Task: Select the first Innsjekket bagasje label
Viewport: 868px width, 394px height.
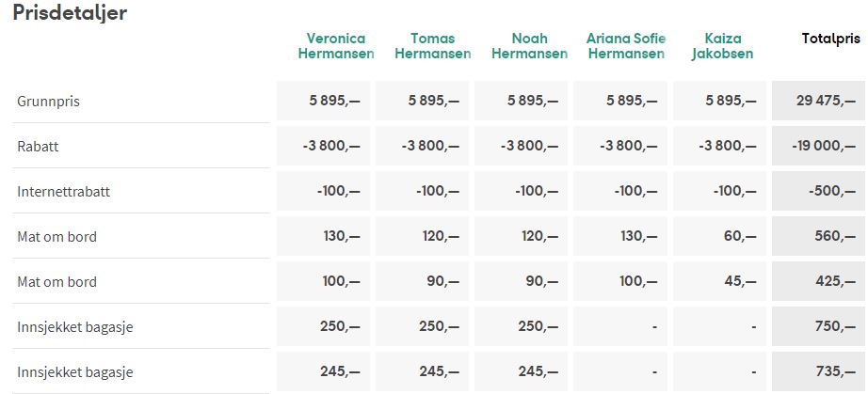Action: pos(74,327)
